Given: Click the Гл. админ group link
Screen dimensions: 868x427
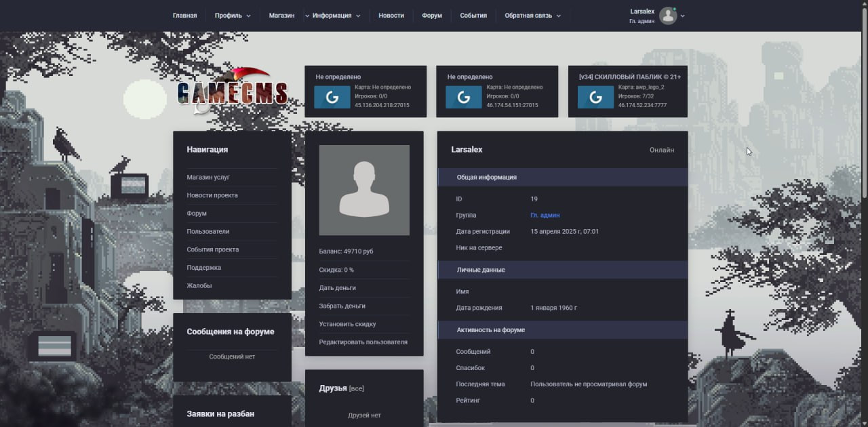Looking at the screenshot, I should point(545,216).
